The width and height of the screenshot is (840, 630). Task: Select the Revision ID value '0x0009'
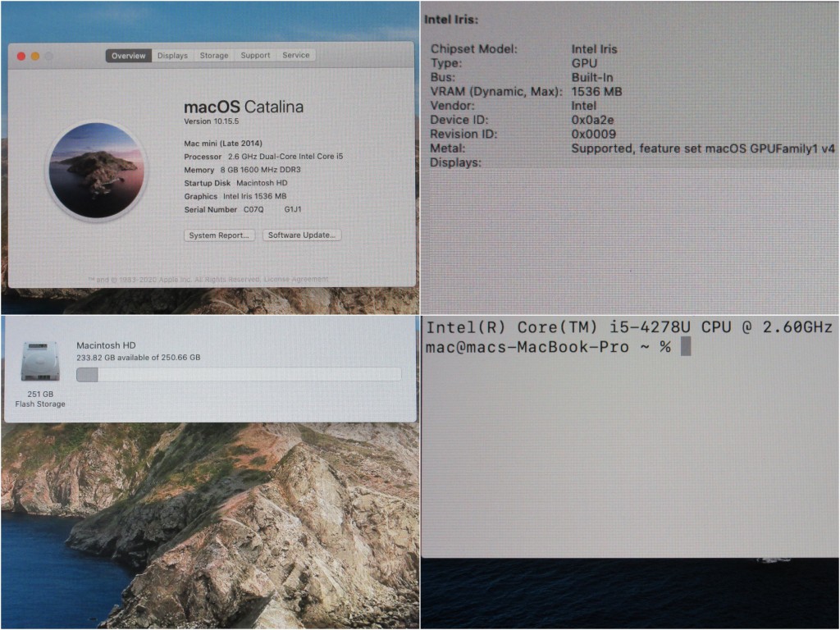594,135
